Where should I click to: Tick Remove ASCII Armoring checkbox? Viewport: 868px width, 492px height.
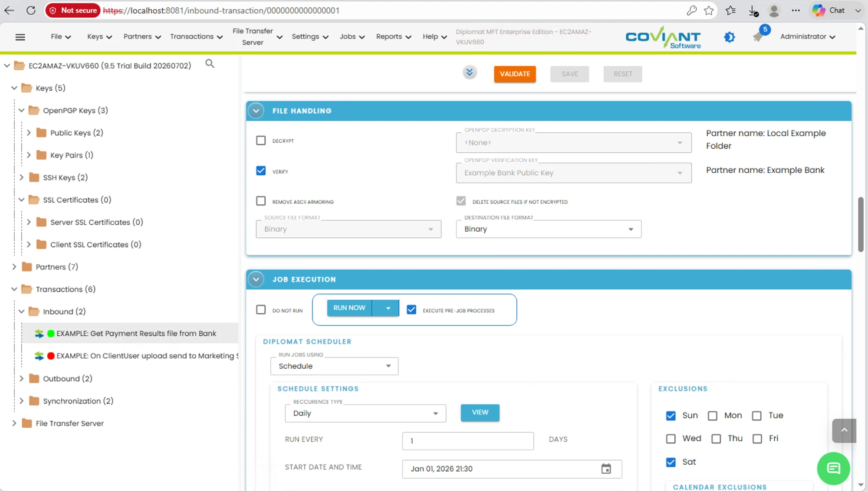point(261,201)
